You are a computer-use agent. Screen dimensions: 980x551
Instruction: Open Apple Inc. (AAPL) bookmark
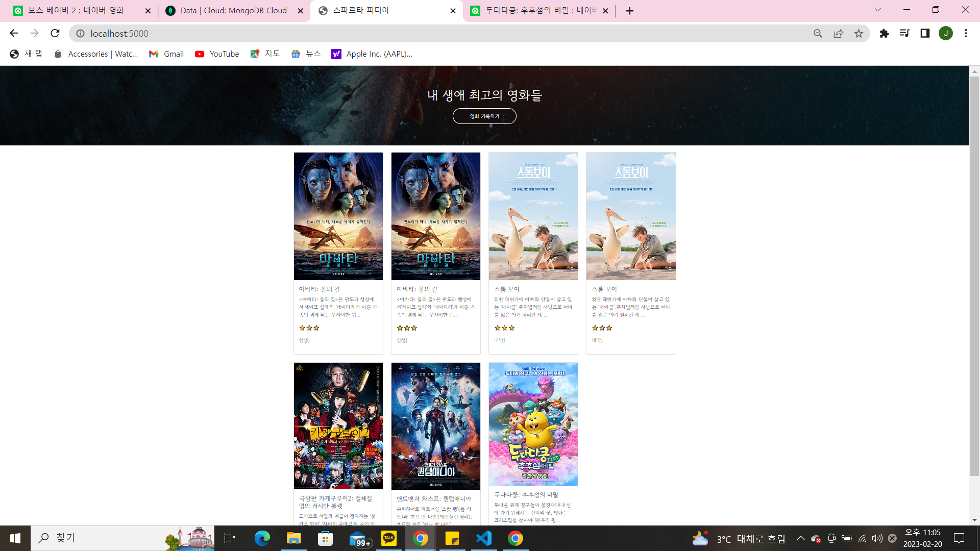click(372, 54)
